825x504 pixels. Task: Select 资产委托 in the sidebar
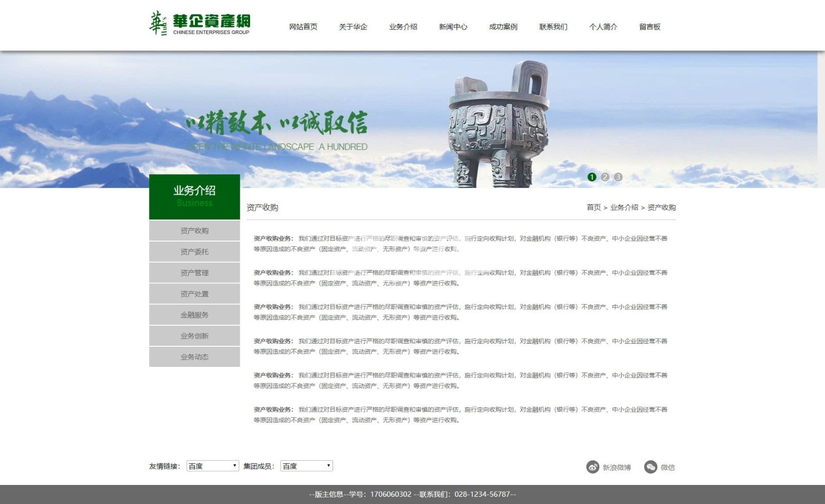[194, 251]
